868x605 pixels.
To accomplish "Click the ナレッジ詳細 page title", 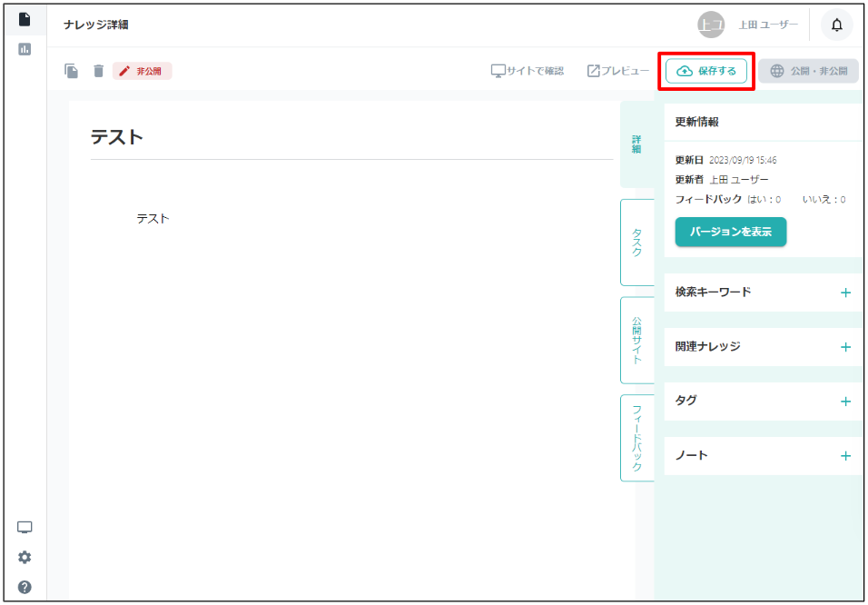I will pyautogui.click(x=96, y=25).
